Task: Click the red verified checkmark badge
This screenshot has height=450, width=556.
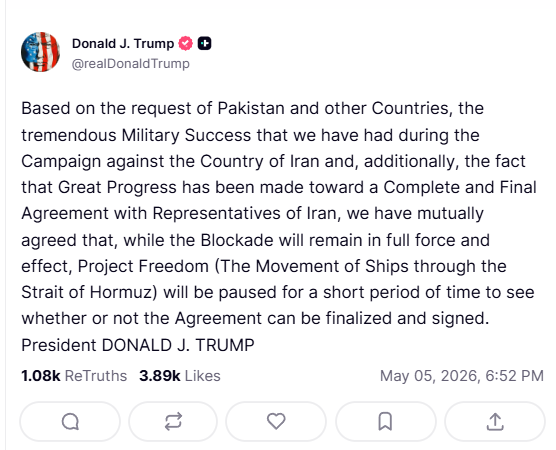Action: [185, 44]
